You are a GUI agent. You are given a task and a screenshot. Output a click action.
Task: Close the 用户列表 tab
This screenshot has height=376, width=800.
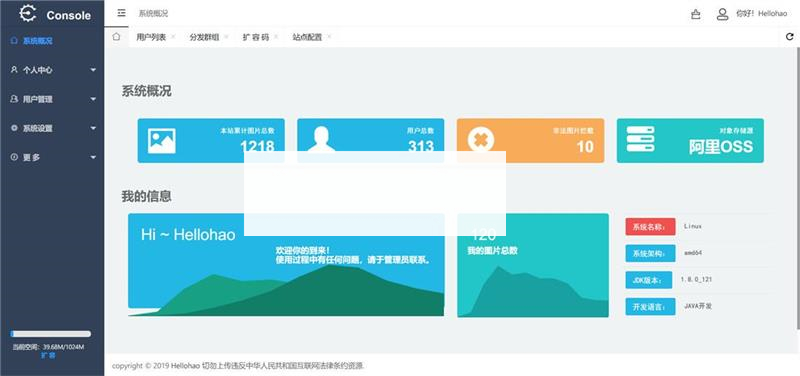173,37
